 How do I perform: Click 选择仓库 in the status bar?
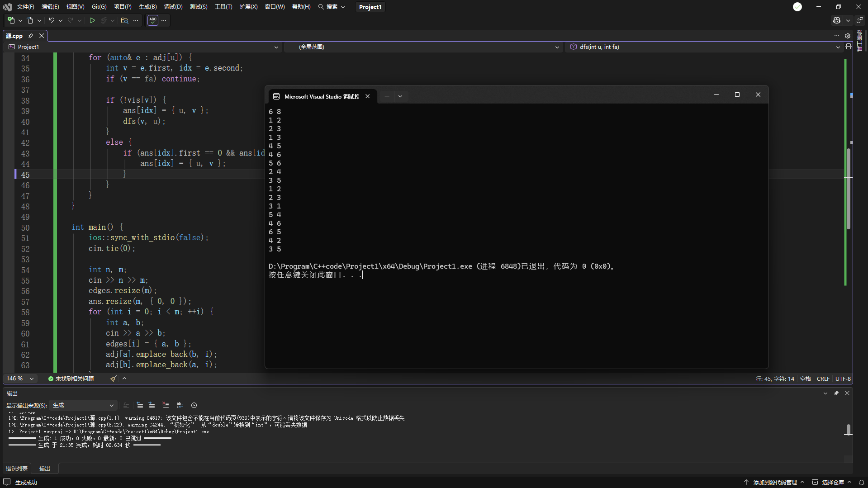(832, 483)
